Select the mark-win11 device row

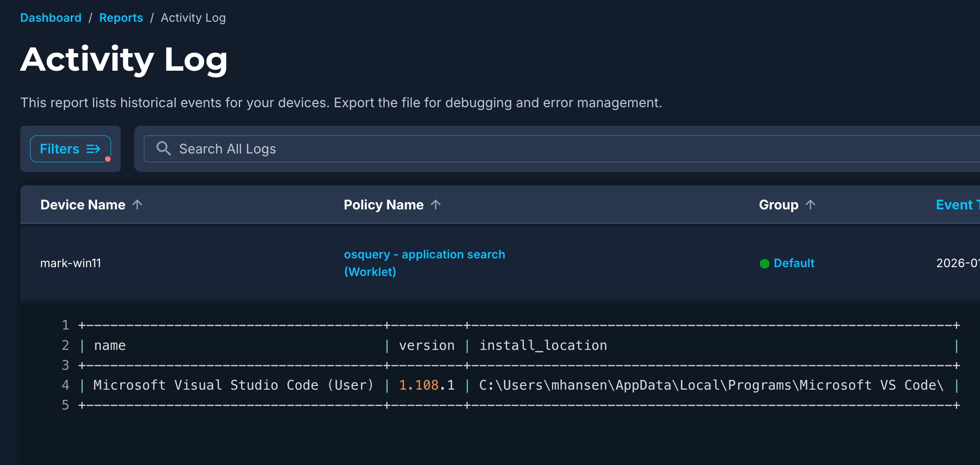[x=71, y=263]
